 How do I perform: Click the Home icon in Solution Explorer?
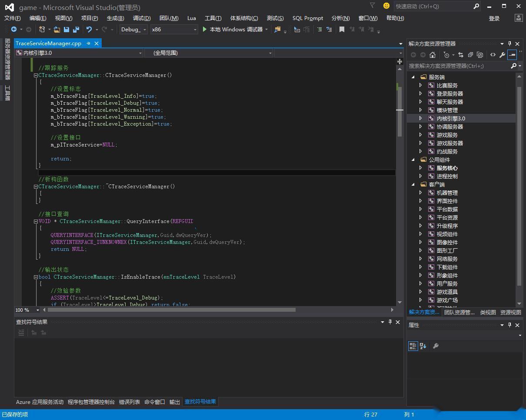click(432, 55)
